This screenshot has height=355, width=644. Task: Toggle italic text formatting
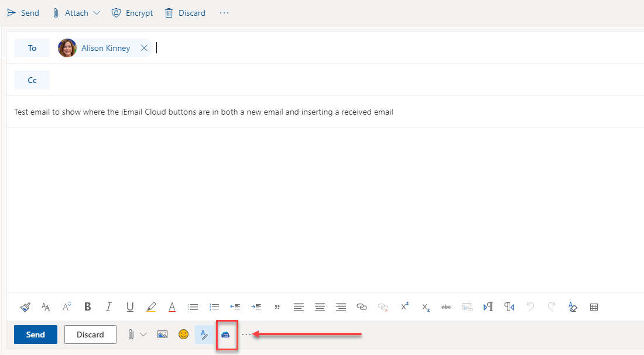[108, 306]
